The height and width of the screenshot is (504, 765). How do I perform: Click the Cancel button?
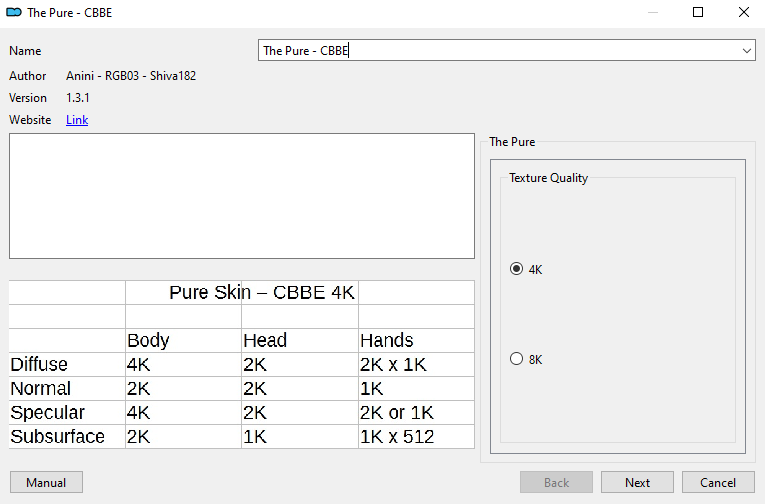click(718, 483)
